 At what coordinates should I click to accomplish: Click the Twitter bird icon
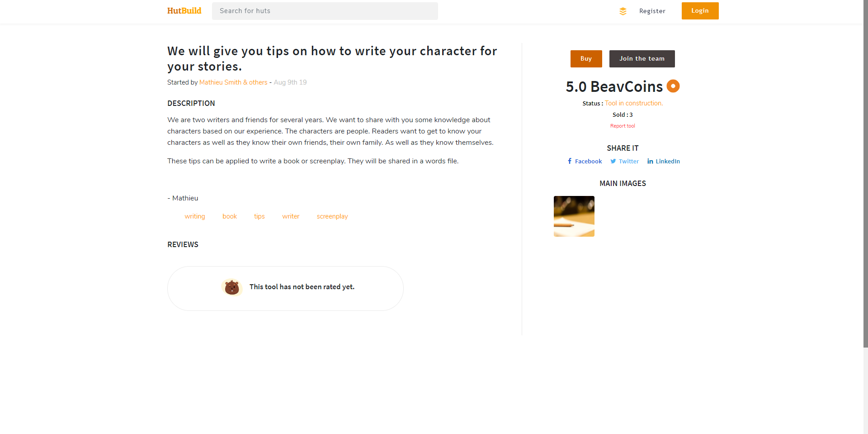pos(613,161)
